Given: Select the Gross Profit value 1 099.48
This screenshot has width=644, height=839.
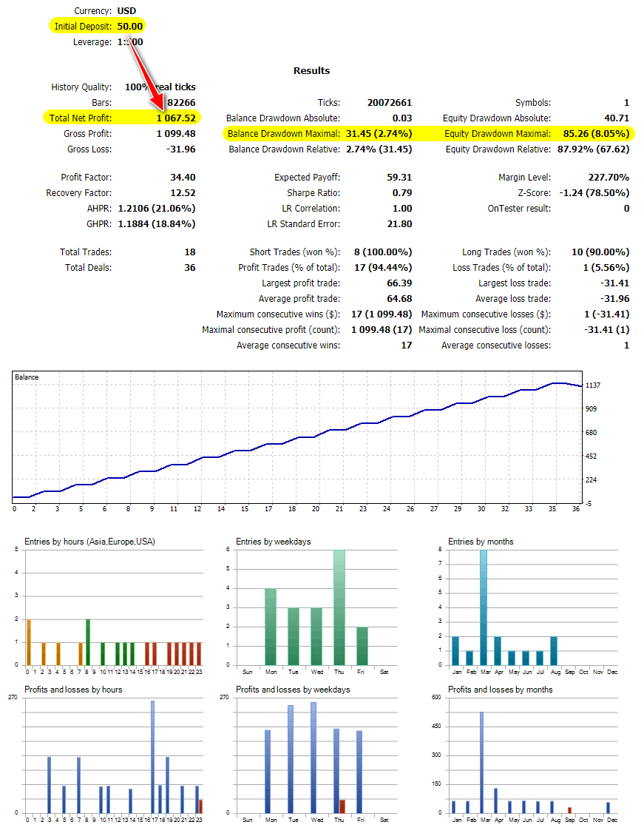Looking at the screenshot, I should 176,133.
